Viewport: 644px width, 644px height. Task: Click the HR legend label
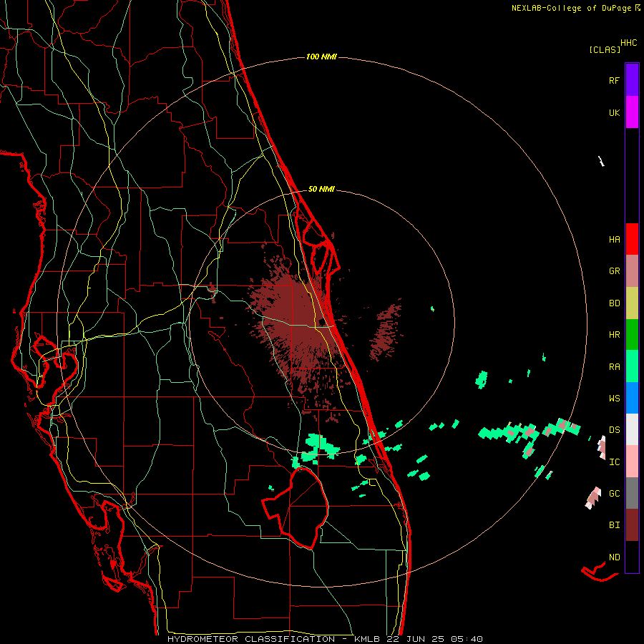coord(614,335)
